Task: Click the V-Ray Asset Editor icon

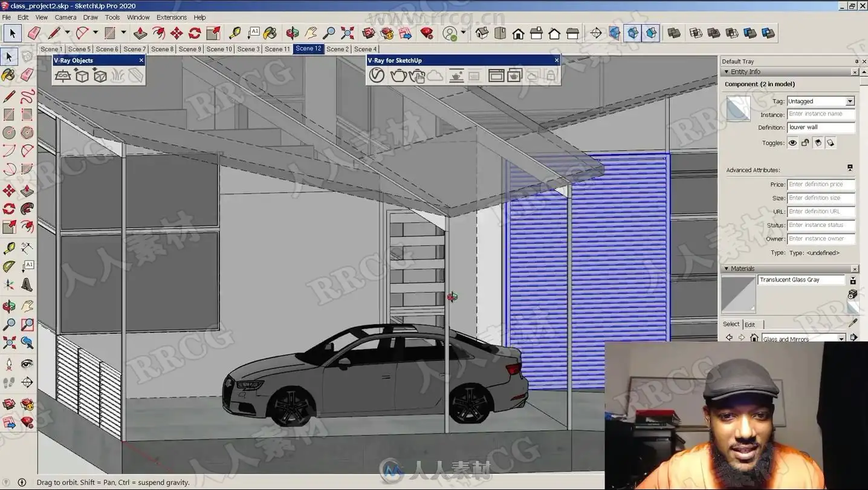Action: [x=377, y=76]
